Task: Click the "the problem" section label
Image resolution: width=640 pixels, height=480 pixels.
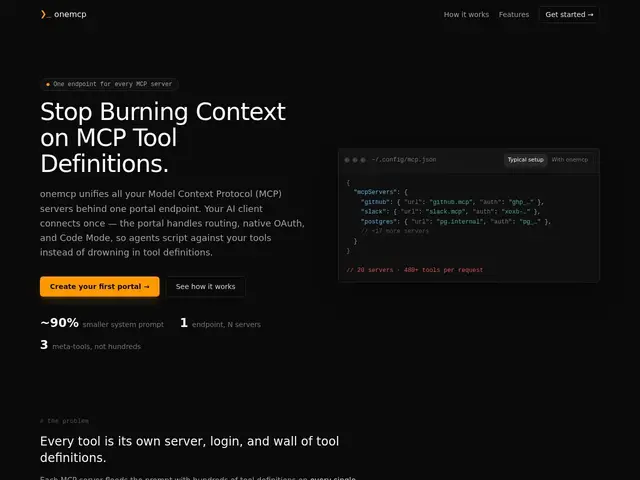Action: coord(64,421)
